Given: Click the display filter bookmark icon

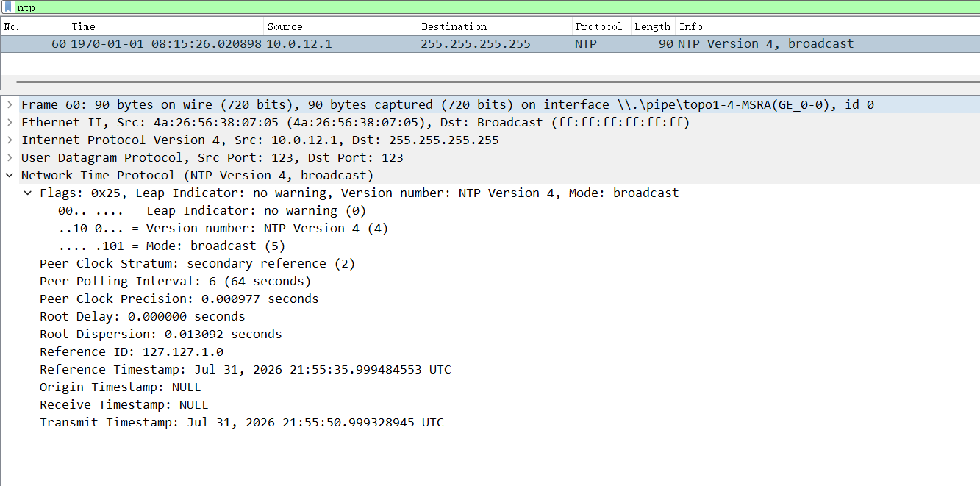Looking at the screenshot, I should point(9,7).
